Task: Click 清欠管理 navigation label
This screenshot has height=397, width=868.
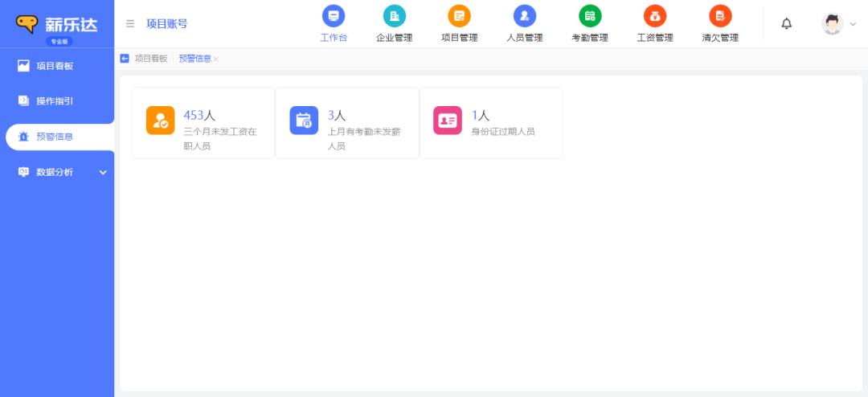Action: point(720,38)
